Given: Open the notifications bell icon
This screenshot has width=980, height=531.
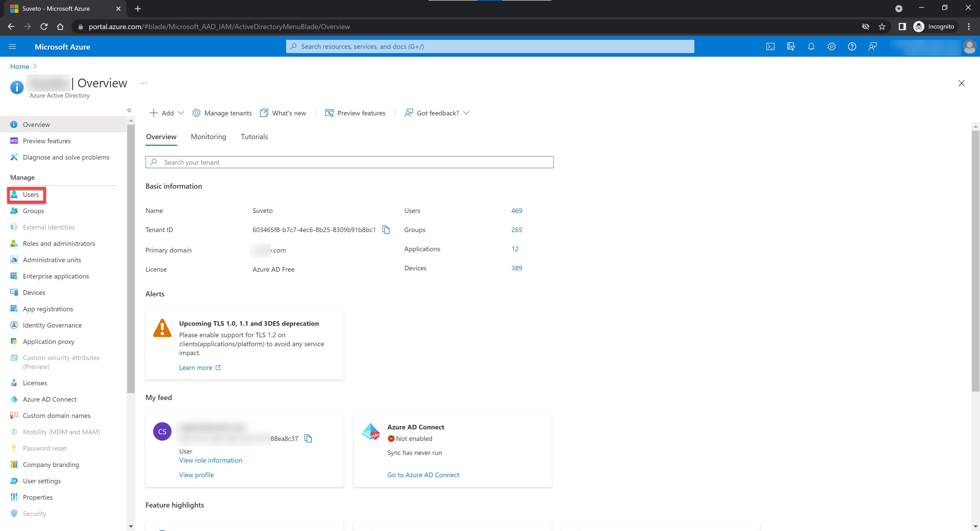Looking at the screenshot, I should tap(811, 46).
